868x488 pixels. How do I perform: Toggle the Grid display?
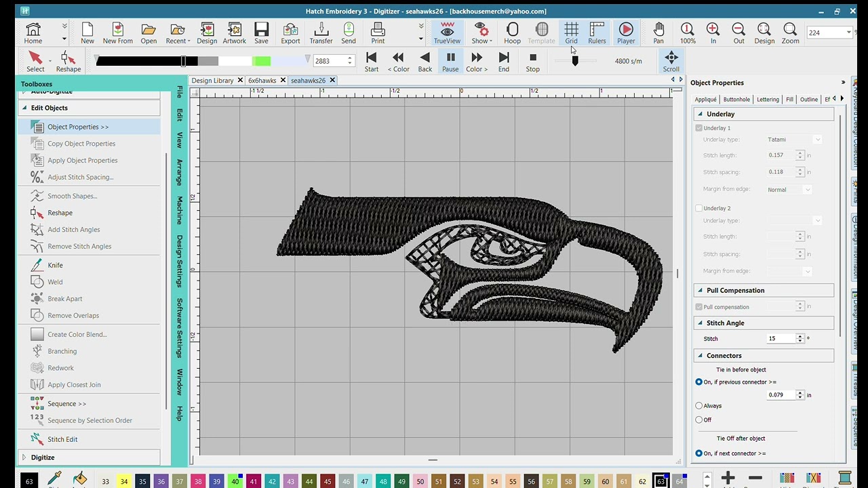[571, 33]
